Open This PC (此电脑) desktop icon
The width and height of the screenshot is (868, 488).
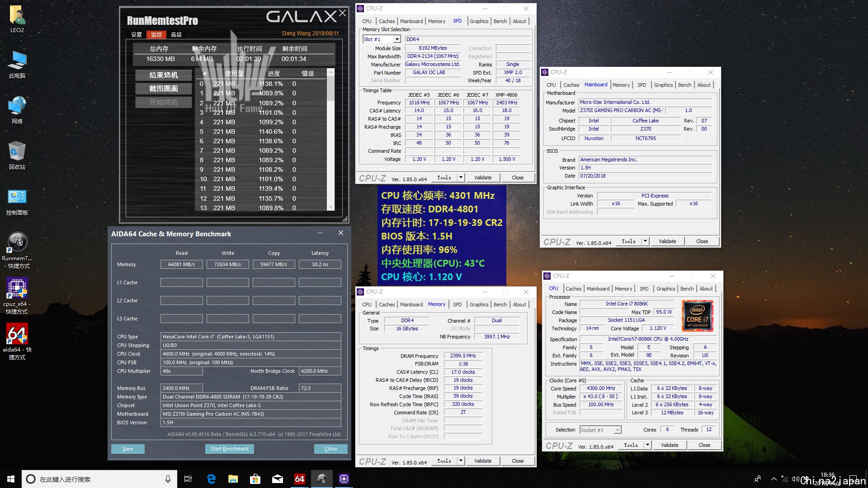(17, 65)
